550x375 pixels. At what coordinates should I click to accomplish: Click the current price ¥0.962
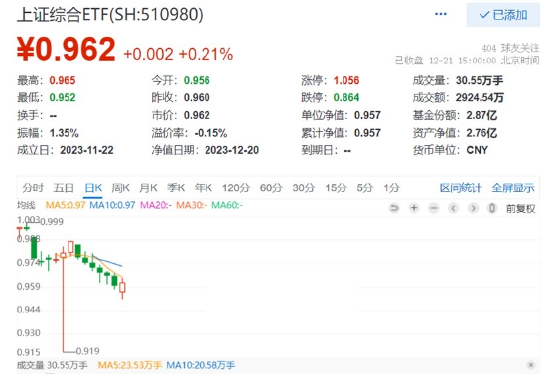(66, 49)
